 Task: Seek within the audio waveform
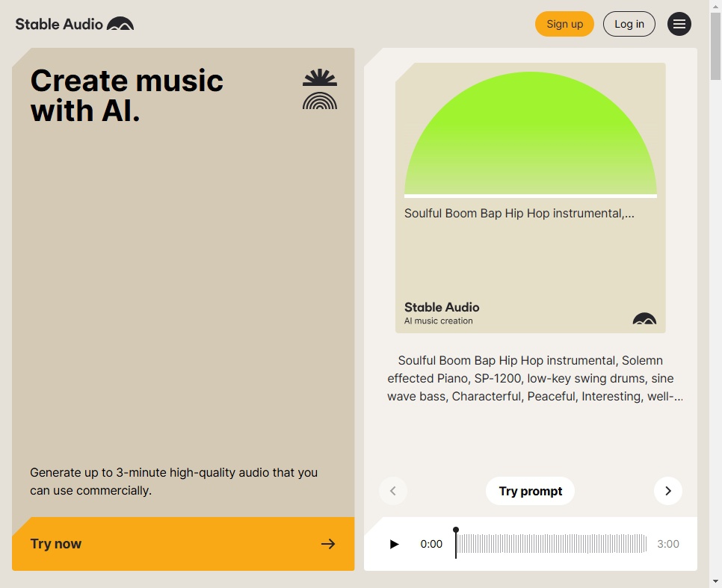pyautogui.click(x=553, y=544)
